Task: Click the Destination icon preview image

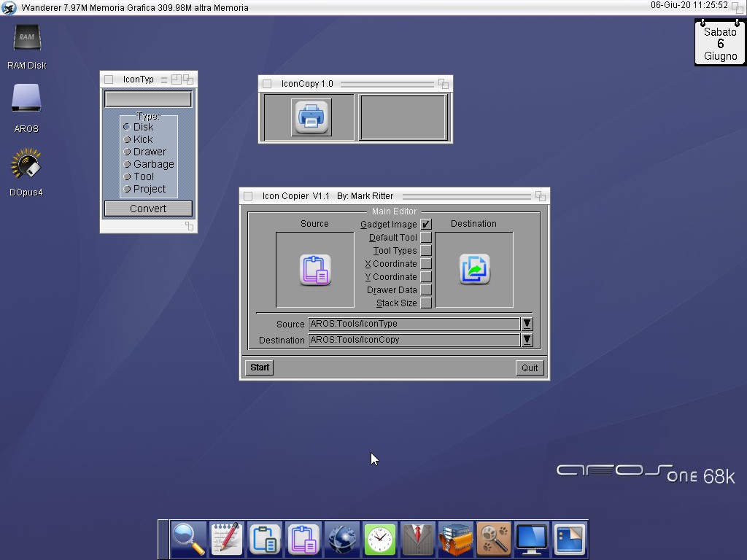Action: (474, 270)
